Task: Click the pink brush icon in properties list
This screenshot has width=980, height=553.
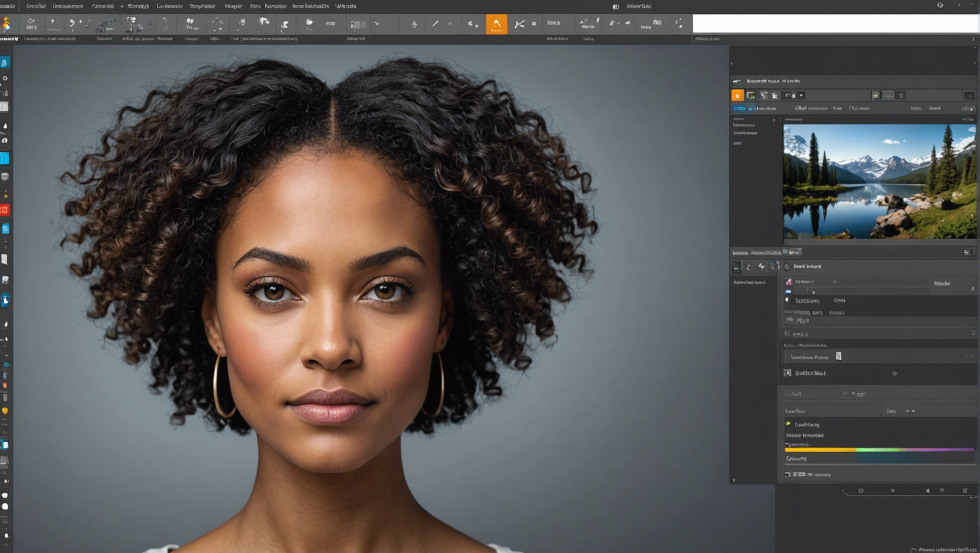Action: 789,282
